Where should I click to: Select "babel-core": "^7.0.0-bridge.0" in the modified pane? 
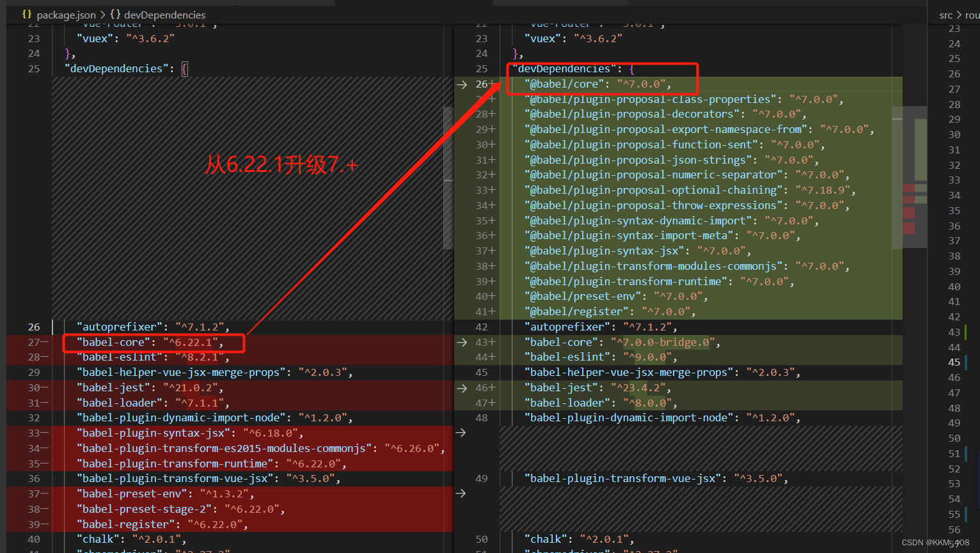[x=622, y=342]
